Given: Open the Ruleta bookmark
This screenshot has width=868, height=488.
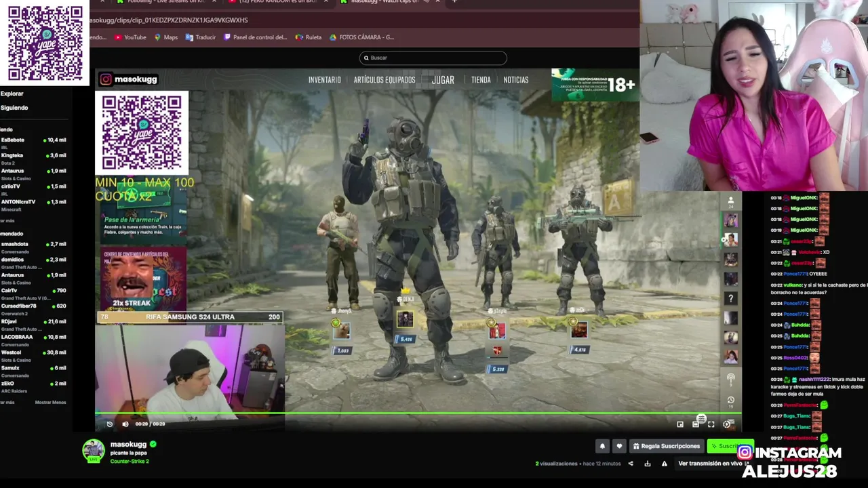Looking at the screenshot, I should point(309,37).
